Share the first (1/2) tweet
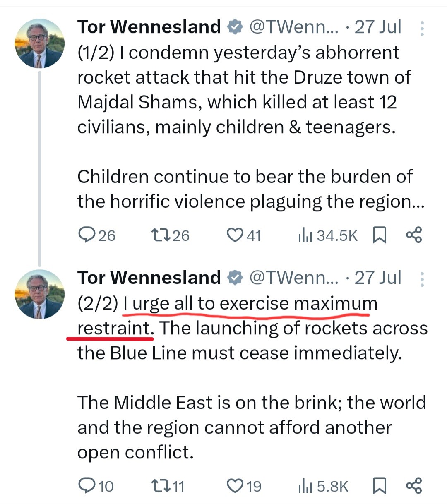The image size is (447, 504). click(x=413, y=235)
